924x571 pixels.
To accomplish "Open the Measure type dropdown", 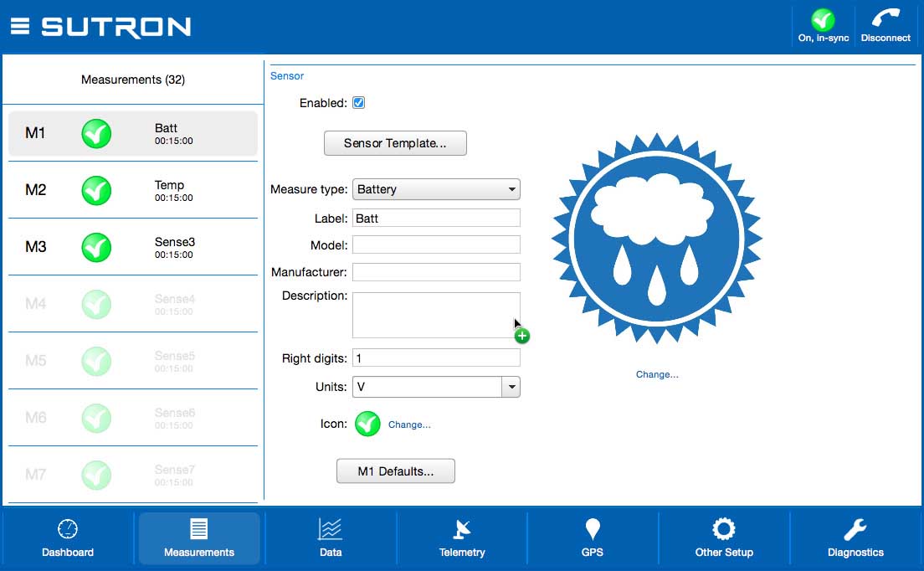I will pyautogui.click(x=436, y=189).
